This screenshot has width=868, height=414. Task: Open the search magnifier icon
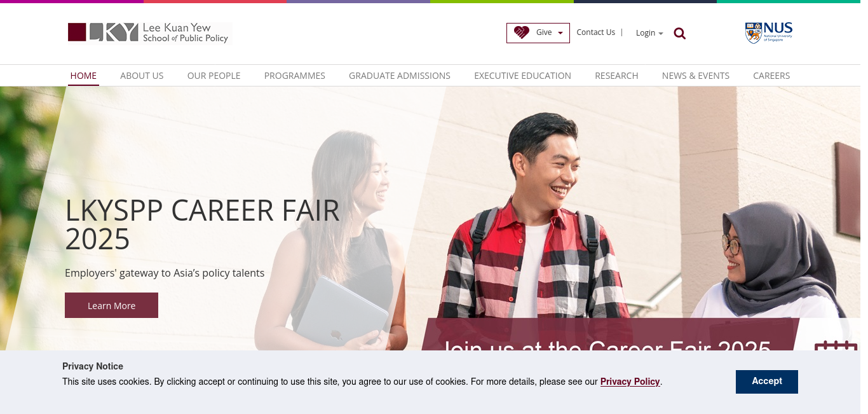(x=679, y=34)
